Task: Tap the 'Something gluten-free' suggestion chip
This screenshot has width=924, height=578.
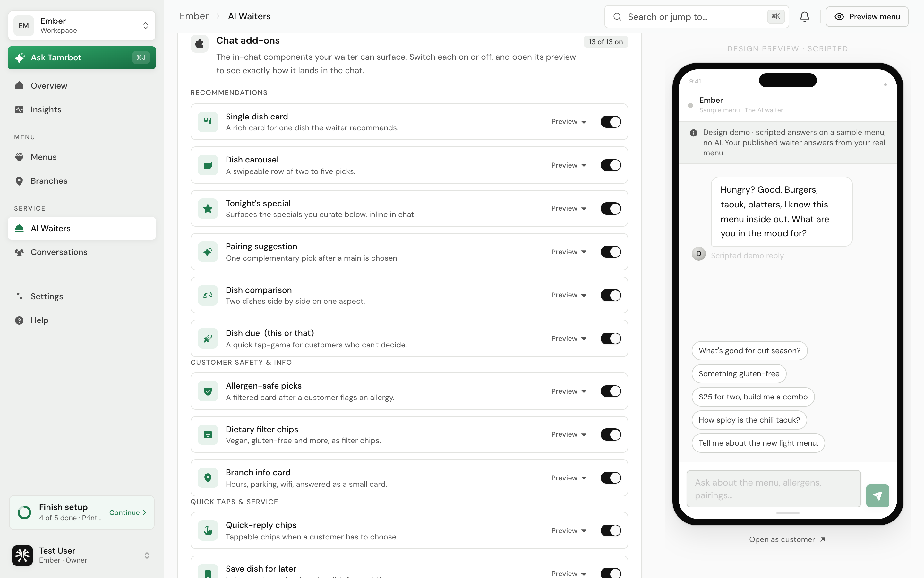Action: (x=739, y=374)
